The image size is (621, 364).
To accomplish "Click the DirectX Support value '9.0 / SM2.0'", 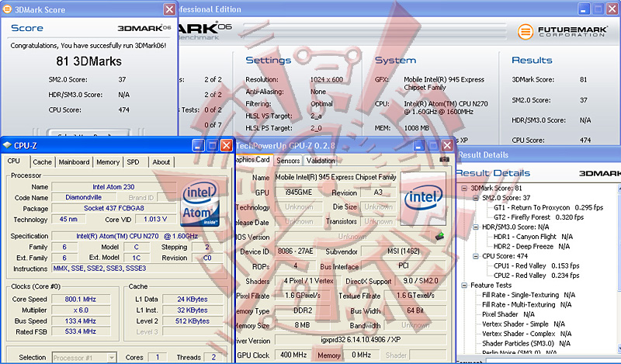I will point(420,281).
